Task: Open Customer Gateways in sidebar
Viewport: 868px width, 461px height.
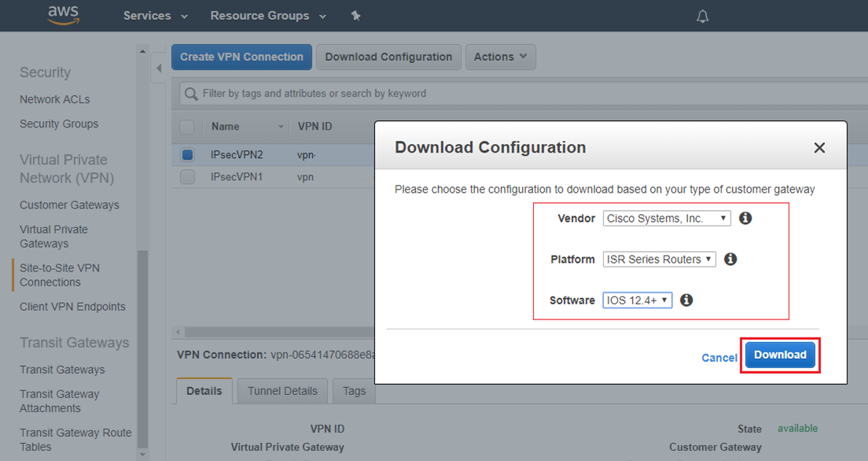Action: 69,205
